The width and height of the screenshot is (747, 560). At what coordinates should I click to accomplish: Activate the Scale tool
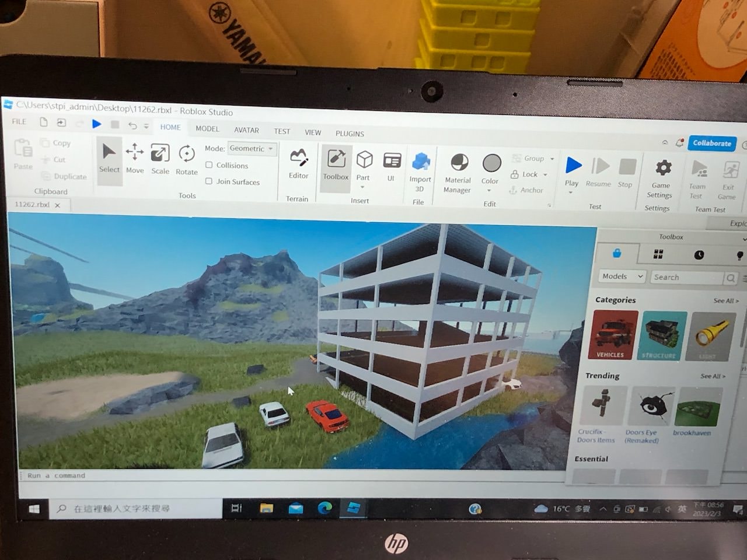pos(160,160)
